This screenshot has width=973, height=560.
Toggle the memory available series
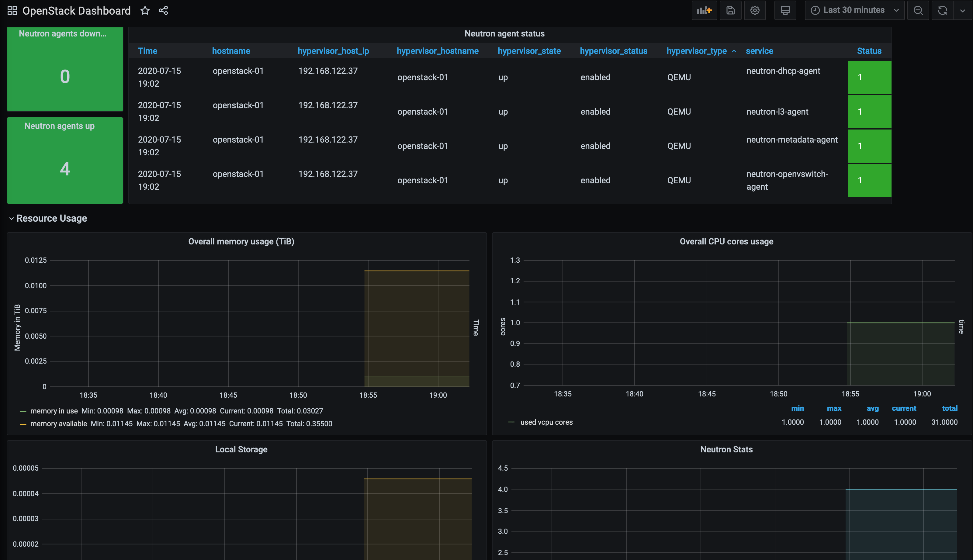click(x=58, y=423)
